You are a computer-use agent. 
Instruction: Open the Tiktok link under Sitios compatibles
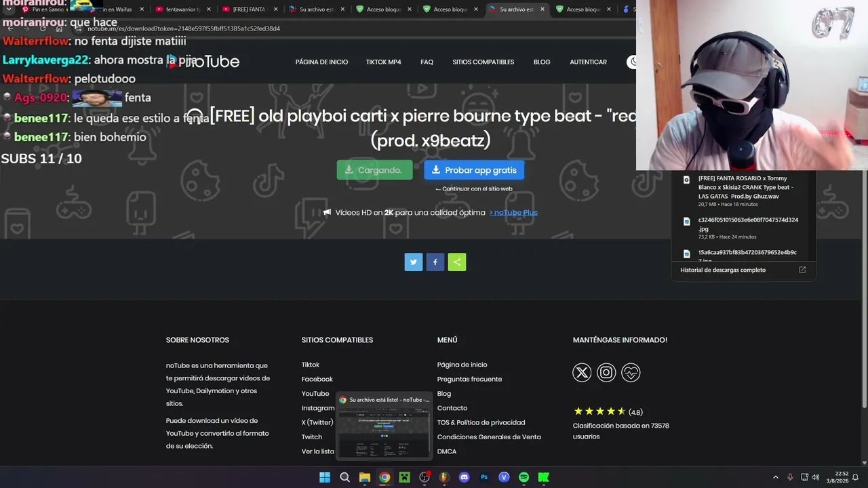(x=311, y=365)
